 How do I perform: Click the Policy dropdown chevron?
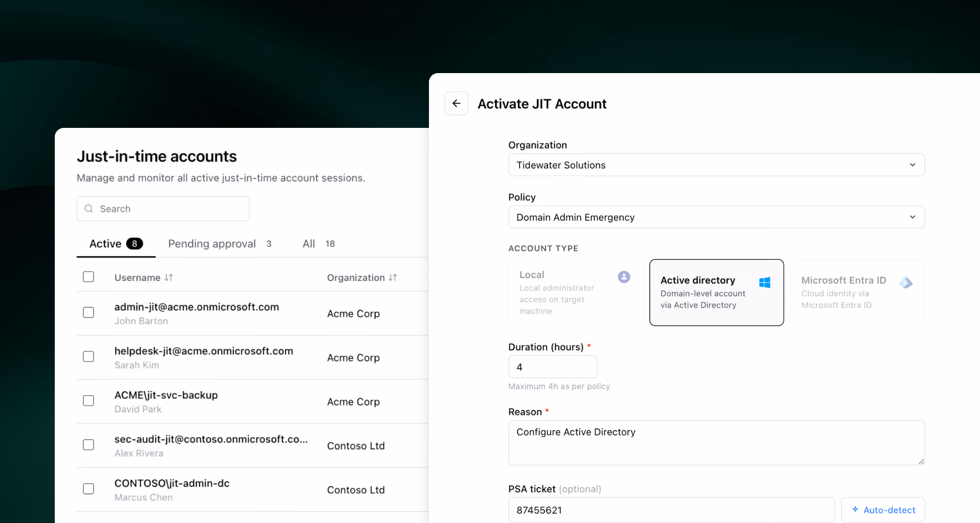pos(913,217)
